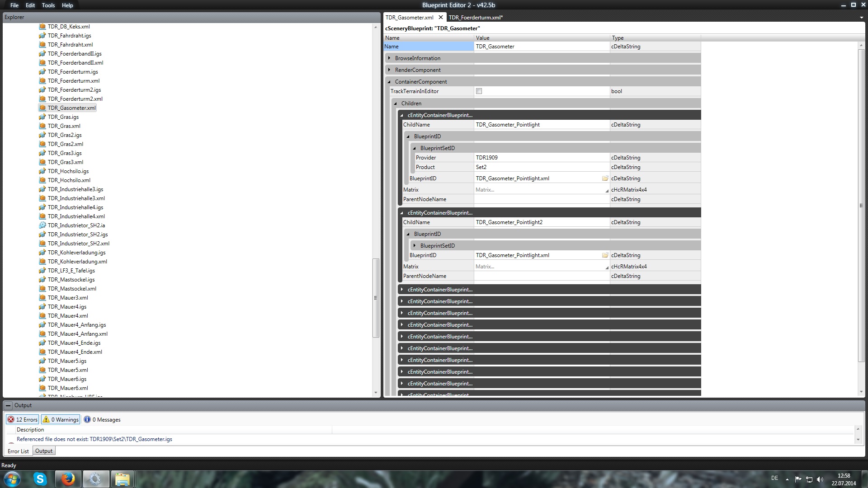
Task: Click the TDR_Foerderturm.igs geometry file icon
Action: tap(42, 72)
